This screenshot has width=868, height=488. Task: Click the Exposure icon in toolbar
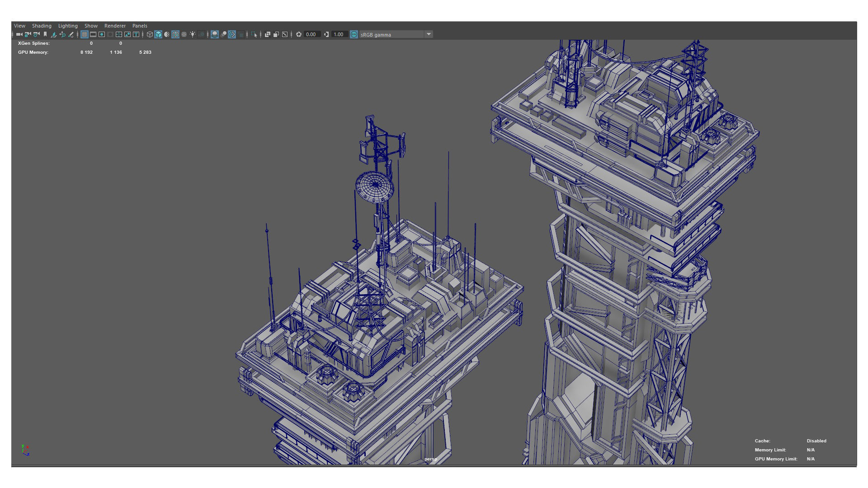pos(299,34)
